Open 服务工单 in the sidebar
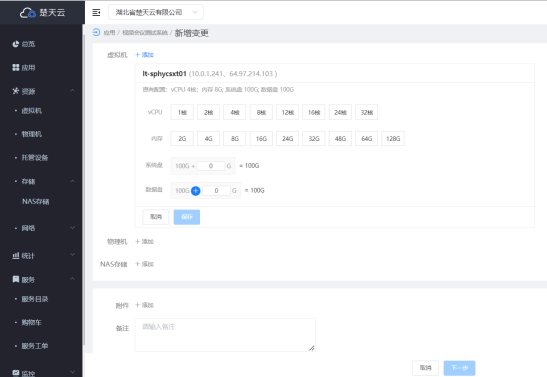 click(35, 346)
